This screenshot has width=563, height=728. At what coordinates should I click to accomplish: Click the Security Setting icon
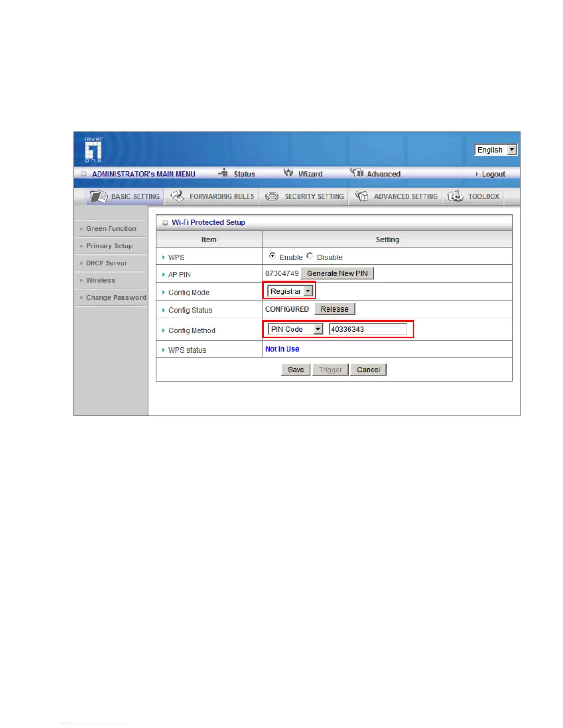(x=272, y=196)
